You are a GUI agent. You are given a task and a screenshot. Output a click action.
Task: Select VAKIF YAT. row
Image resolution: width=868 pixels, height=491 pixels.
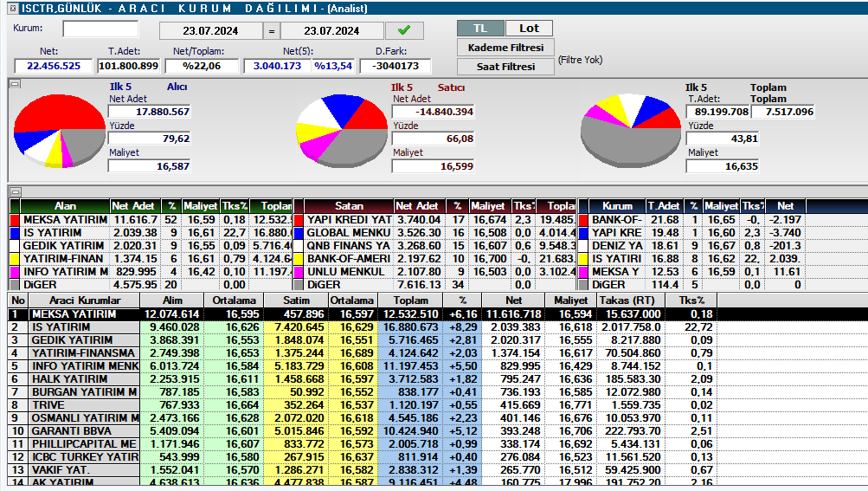coord(437,470)
